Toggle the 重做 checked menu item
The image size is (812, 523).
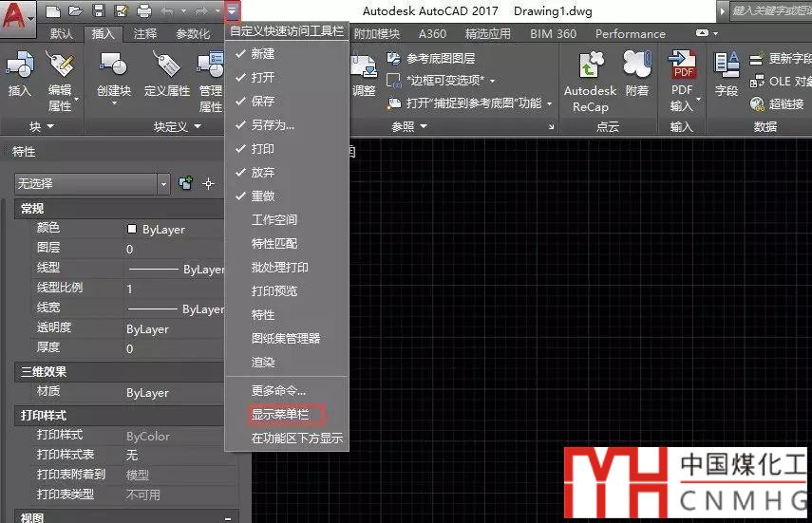pos(263,196)
